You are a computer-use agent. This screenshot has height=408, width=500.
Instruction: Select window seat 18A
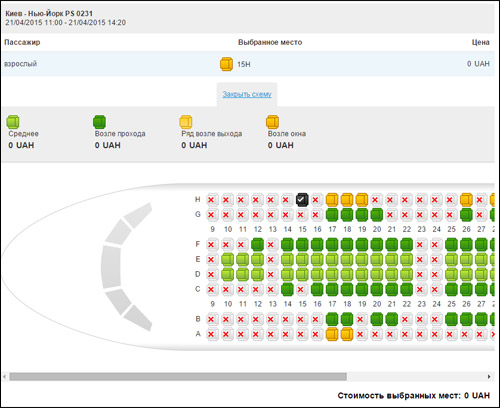point(347,334)
